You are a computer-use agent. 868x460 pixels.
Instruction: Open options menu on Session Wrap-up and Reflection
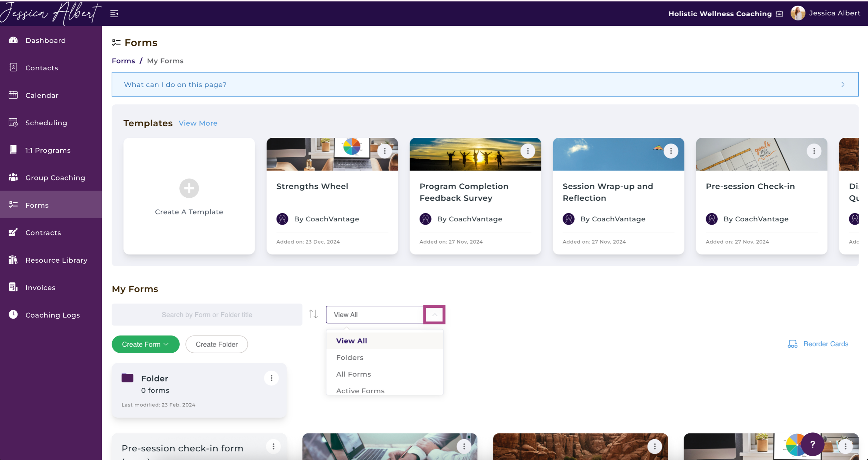(x=671, y=151)
